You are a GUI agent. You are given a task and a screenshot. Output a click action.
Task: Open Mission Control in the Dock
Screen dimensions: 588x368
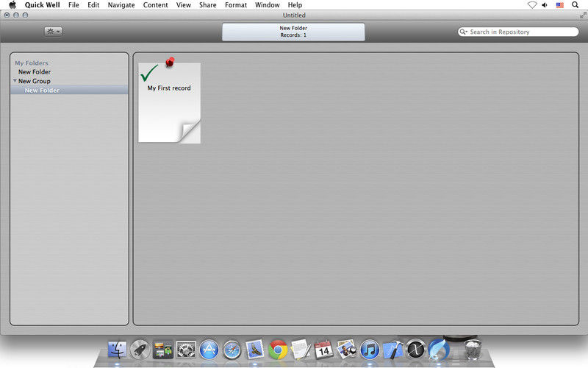pyautogui.click(x=163, y=350)
